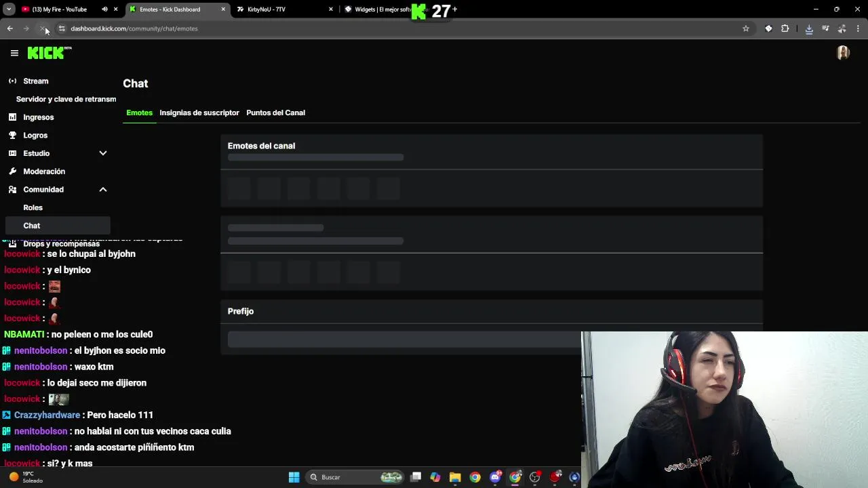Viewport: 868px width, 488px height.
Task: Click the Emotes del canal heading
Action: point(261,146)
